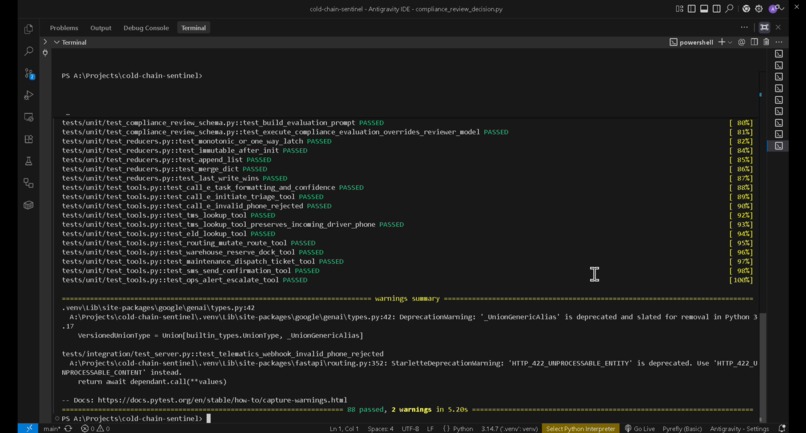Switch to the Debug Console tab

click(x=146, y=28)
